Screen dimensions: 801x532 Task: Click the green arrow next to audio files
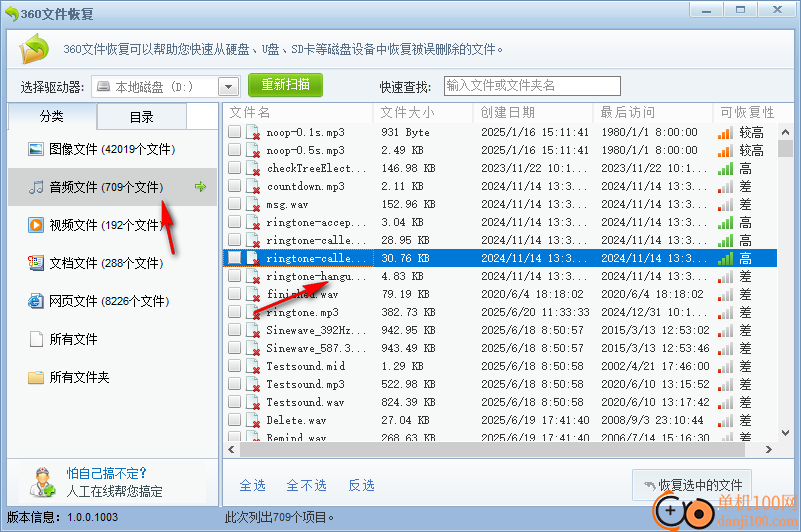coord(200,187)
